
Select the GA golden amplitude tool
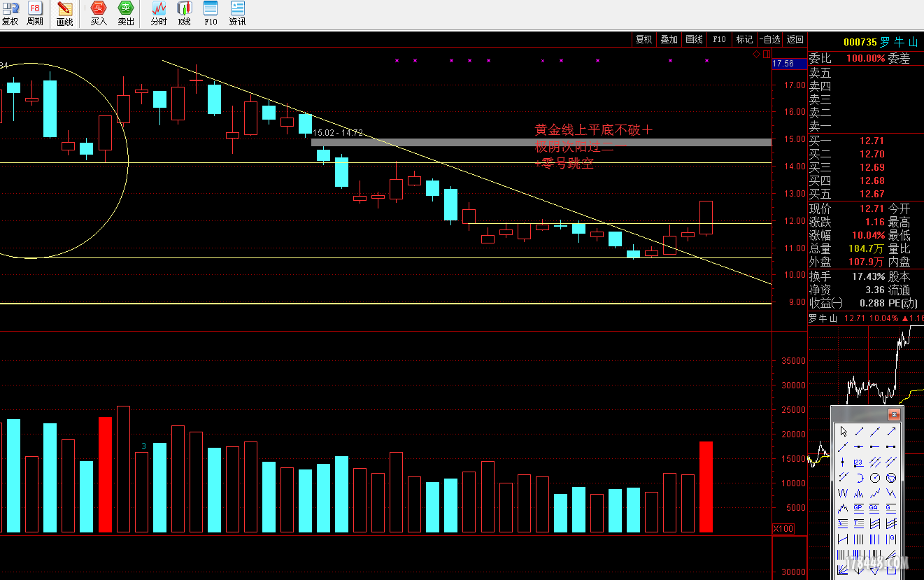pyautogui.click(x=875, y=508)
